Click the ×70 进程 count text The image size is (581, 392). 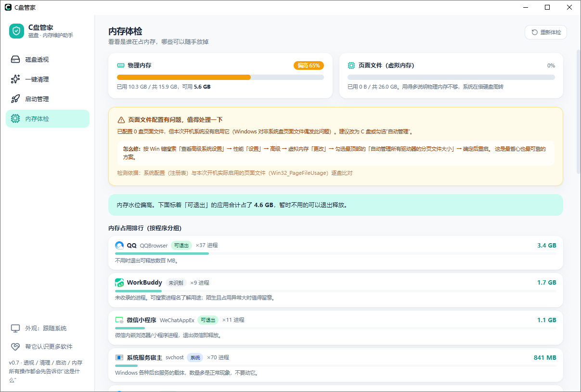[x=218, y=357]
